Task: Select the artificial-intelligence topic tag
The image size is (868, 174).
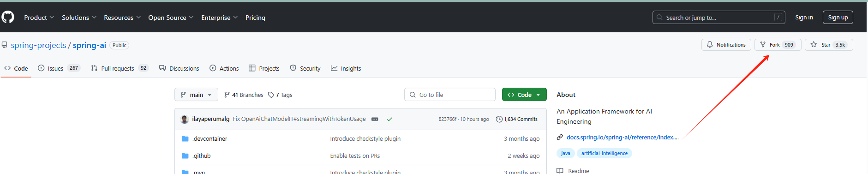Action: pos(605,153)
